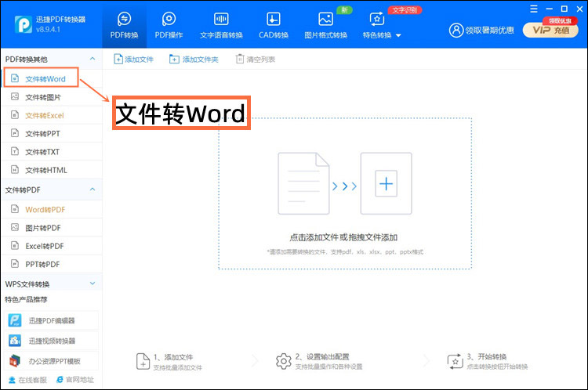Click the user account avatar icon

(x=456, y=30)
